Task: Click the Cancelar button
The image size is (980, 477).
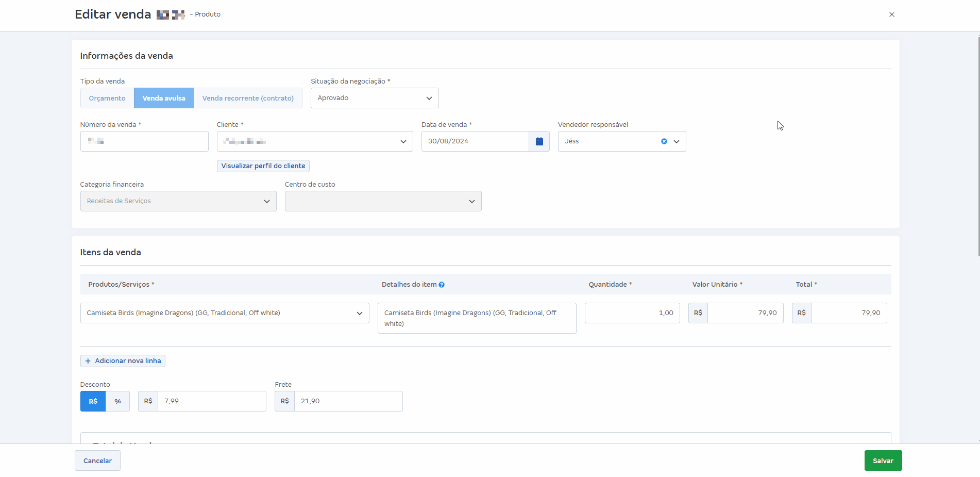Action: [x=97, y=460]
